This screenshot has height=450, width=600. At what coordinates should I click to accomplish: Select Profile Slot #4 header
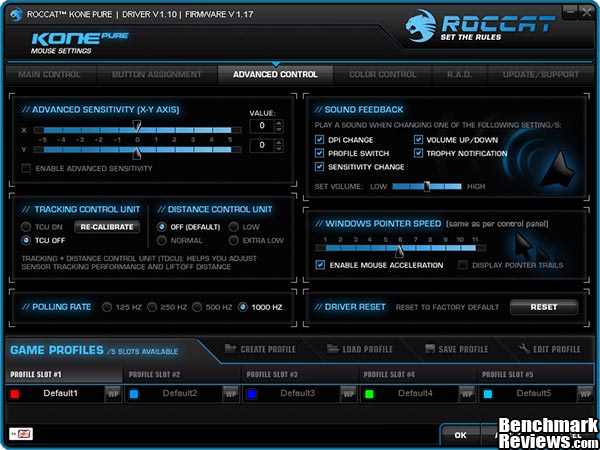(419, 374)
